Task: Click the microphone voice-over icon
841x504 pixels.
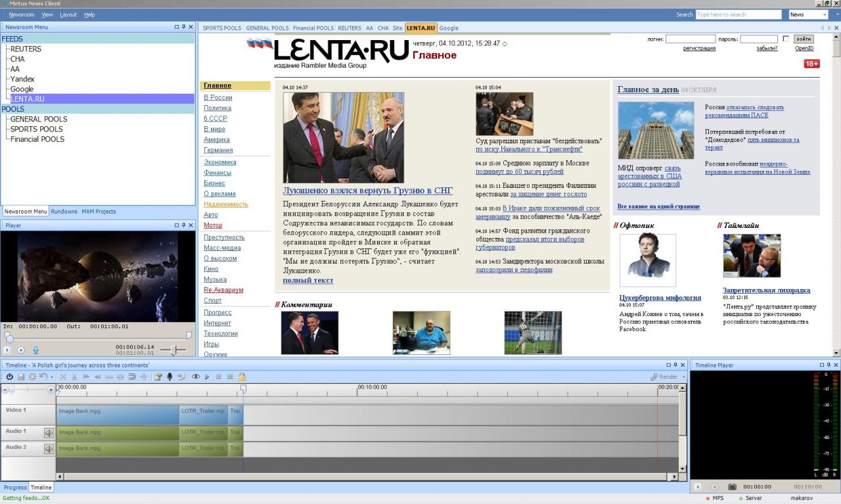Action: click(170, 377)
